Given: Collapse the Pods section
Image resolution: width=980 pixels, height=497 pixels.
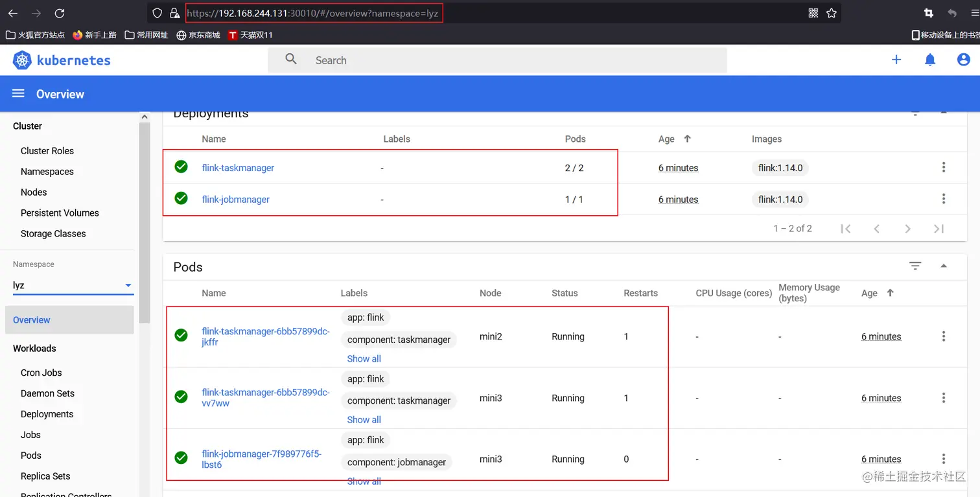Looking at the screenshot, I should [x=944, y=266].
